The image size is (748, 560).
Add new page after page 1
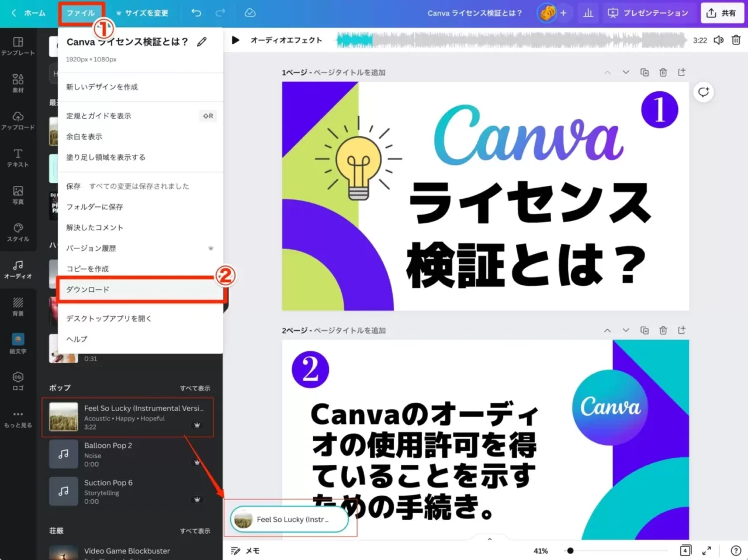(681, 72)
